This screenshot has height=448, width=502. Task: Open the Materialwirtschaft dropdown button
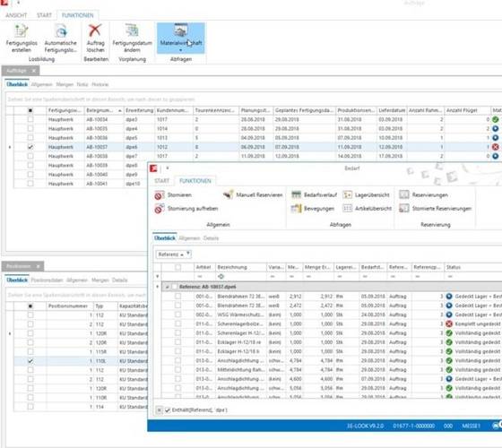click(180, 38)
